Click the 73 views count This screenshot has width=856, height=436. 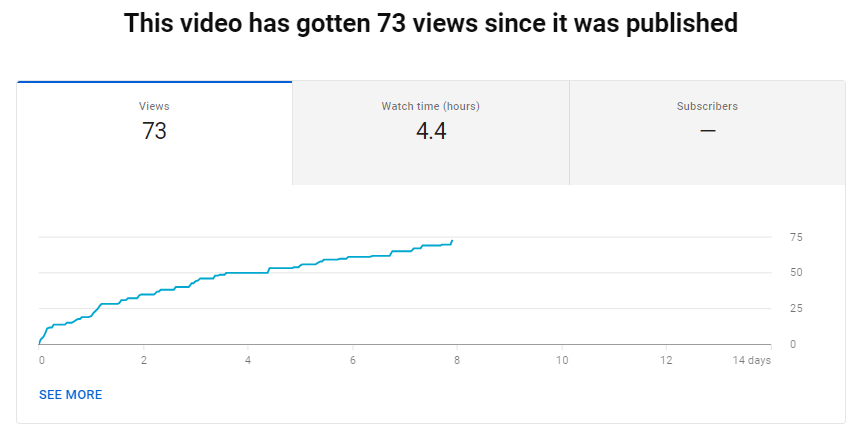pos(154,130)
